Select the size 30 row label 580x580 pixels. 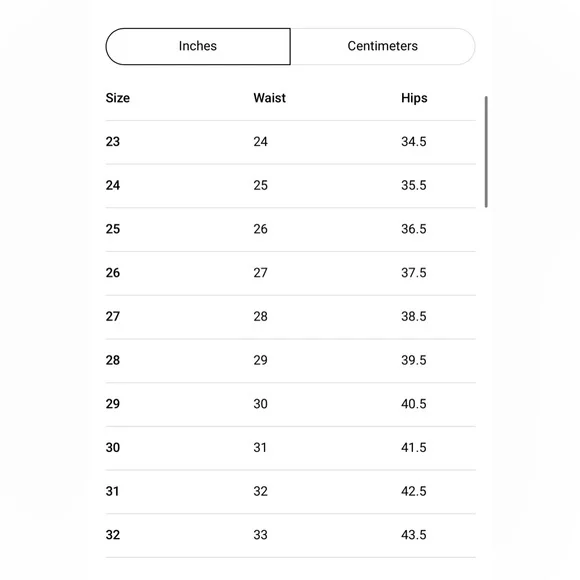tap(113, 448)
